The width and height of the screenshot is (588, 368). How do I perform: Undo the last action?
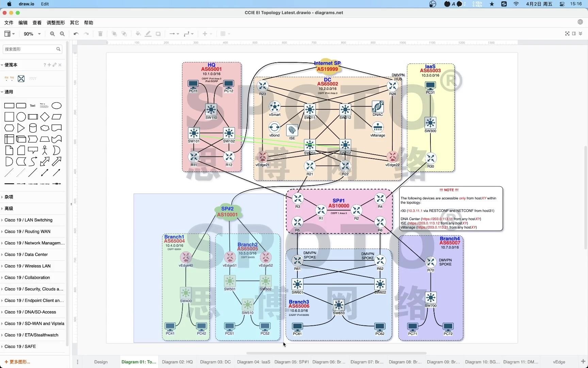coord(76,34)
